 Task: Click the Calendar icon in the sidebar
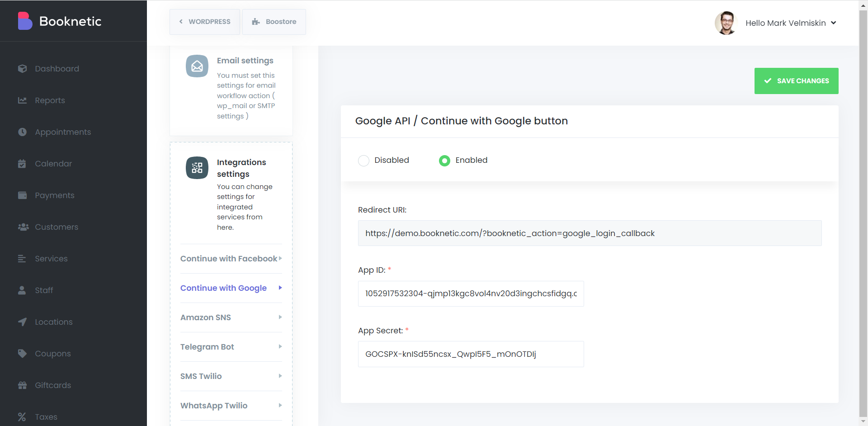[x=23, y=164]
